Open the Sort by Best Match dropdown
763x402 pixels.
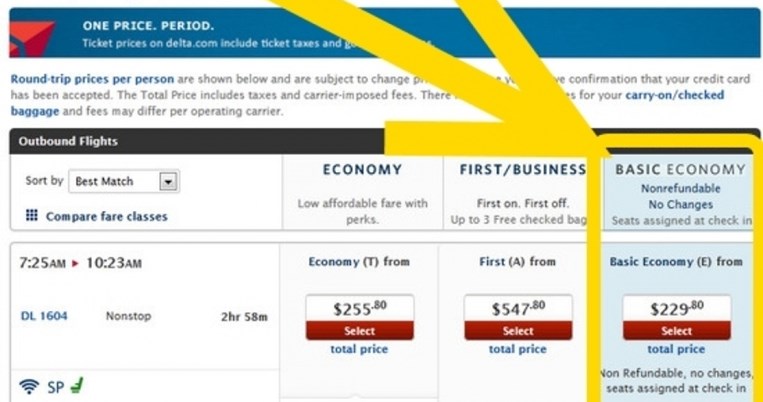124,181
